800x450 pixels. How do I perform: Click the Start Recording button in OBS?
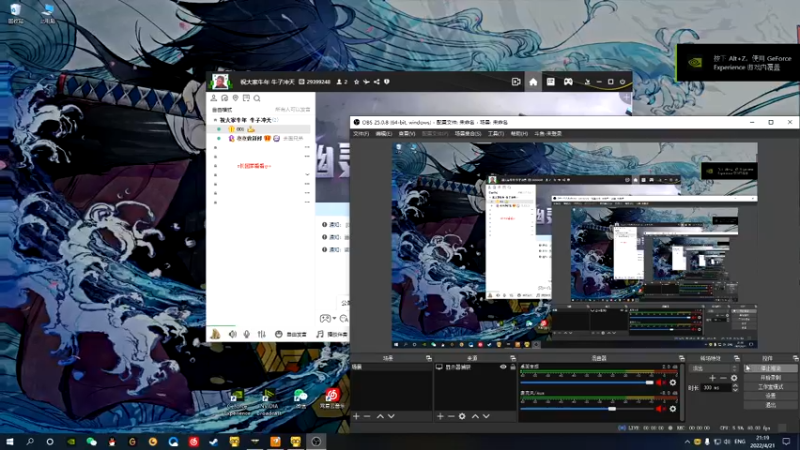pyautogui.click(x=769, y=377)
